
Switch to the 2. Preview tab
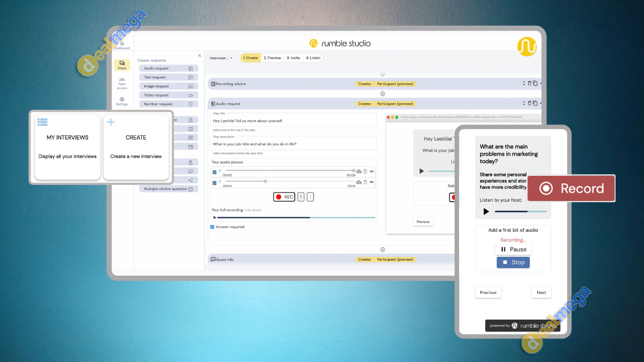click(273, 58)
